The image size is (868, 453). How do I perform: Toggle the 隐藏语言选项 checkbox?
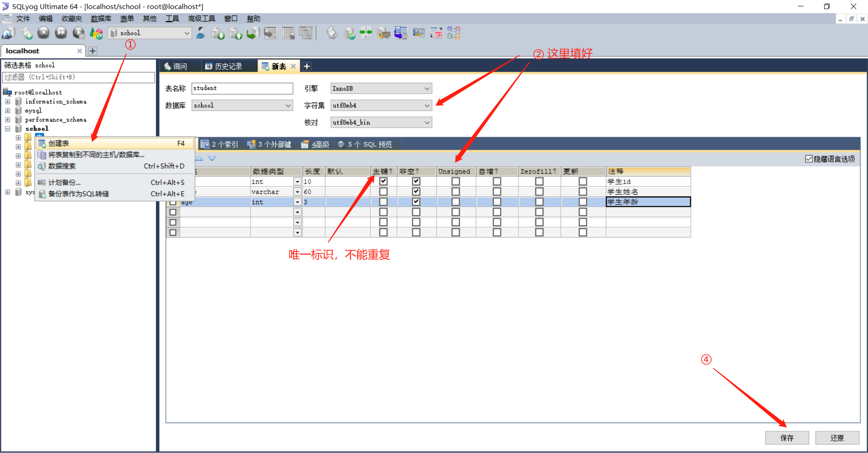pyautogui.click(x=809, y=159)
